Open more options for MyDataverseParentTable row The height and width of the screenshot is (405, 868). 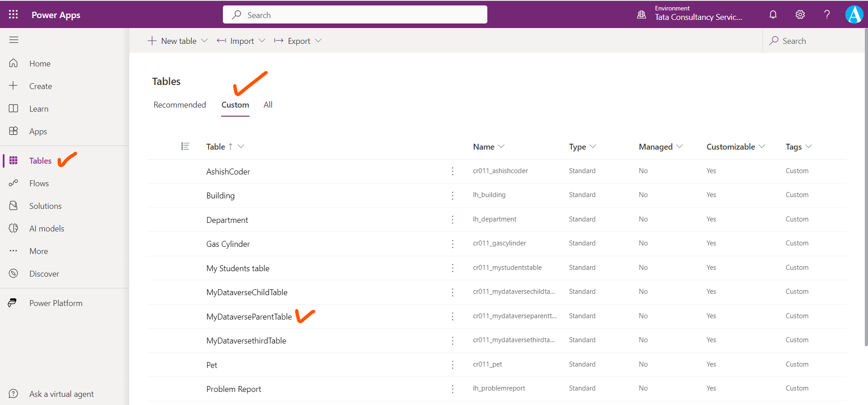453,316
